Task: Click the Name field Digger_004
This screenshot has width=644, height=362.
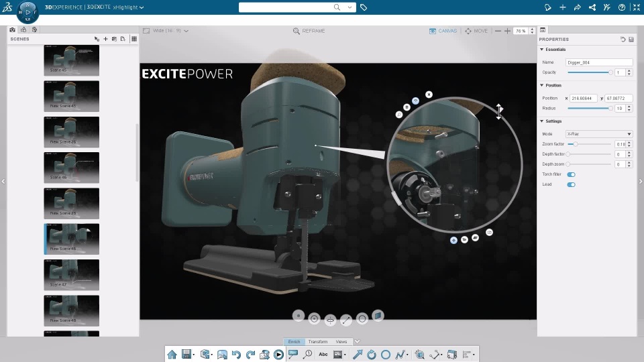Action: 599,62
